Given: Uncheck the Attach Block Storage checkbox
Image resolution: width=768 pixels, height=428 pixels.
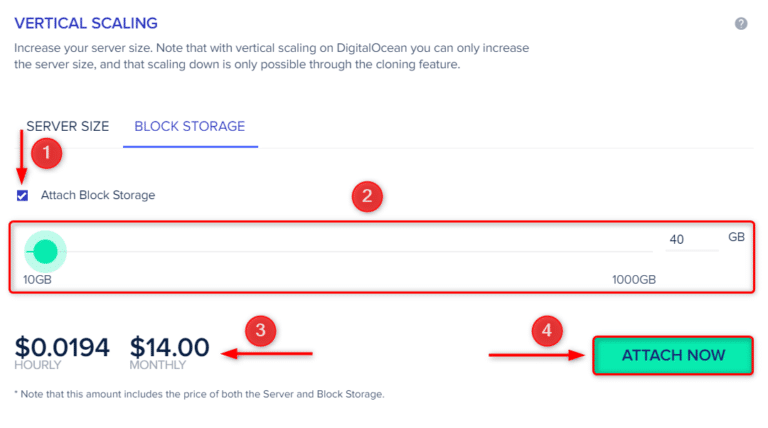Looking at the screenshot, I should pyautogui.click(x=22, y=195).
